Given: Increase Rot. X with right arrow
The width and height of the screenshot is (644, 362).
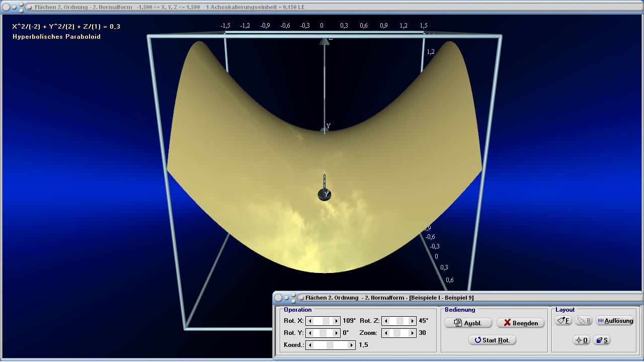Looking at the screenshot, I should point(337,321).
